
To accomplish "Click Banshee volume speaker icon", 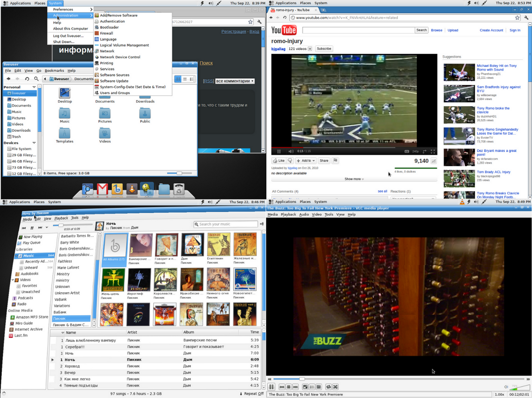I will pyautogui.click(x=262, y=224).
